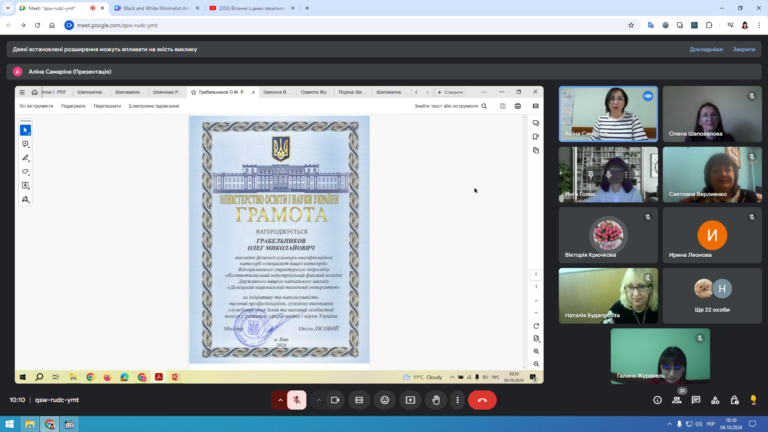
Task: Go to browser home page
Action: 52,25
